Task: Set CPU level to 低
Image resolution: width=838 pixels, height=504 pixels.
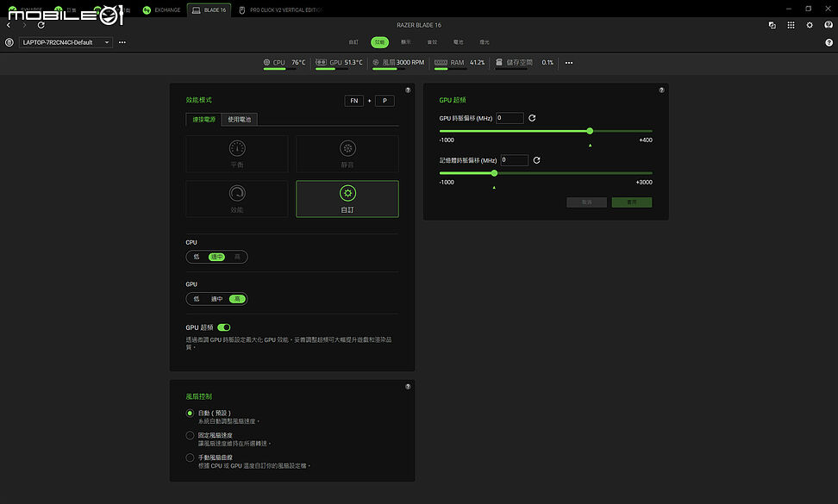Action: tap(197, 257)
